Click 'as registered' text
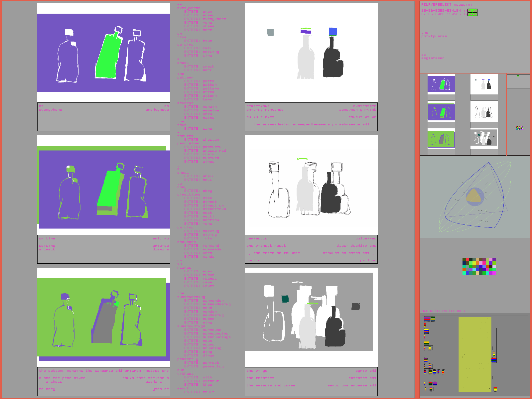Image resolution: width=532 pixels, height=399 pixels. [x=433, y=57]
